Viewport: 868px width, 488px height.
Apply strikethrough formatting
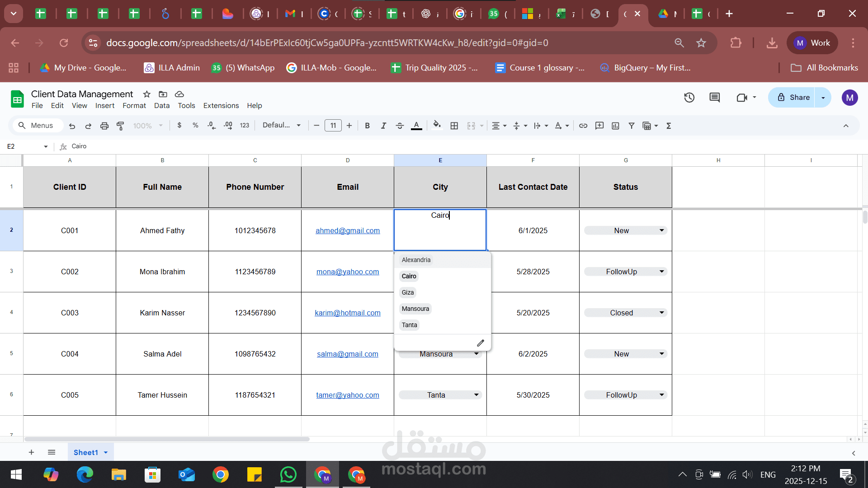coord(400,126)
